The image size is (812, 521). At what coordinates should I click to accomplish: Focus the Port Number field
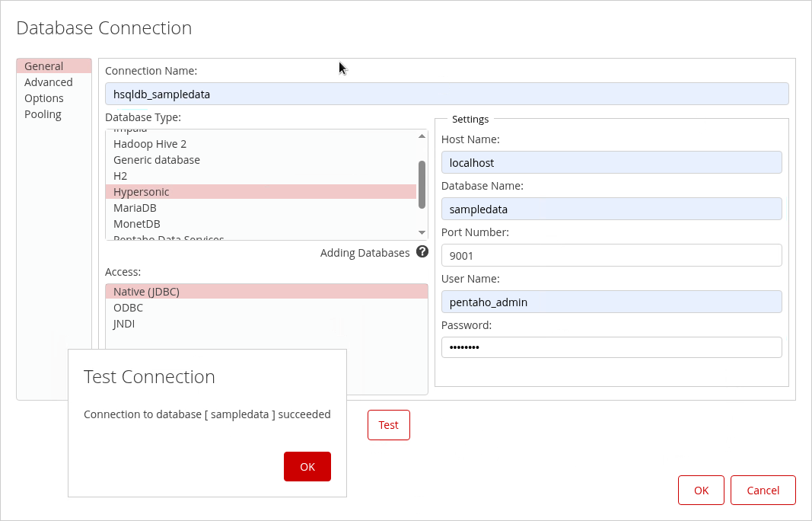[611, 256]
